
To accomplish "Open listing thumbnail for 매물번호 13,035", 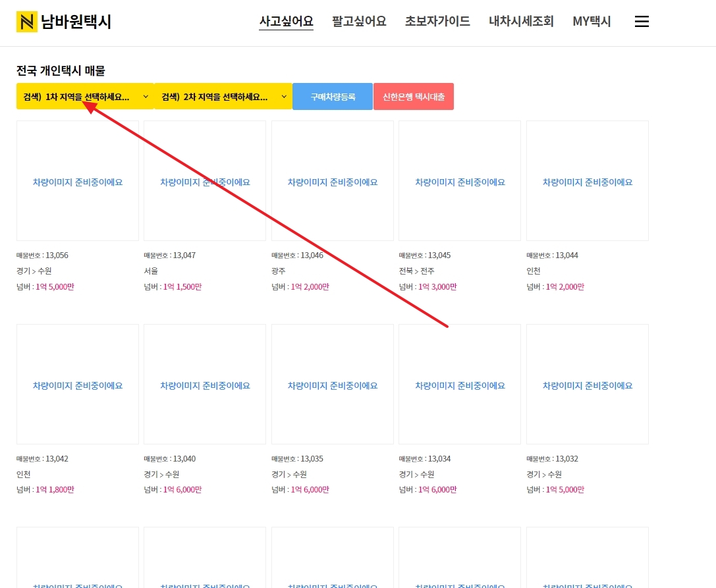I will (x=333, y=384).
